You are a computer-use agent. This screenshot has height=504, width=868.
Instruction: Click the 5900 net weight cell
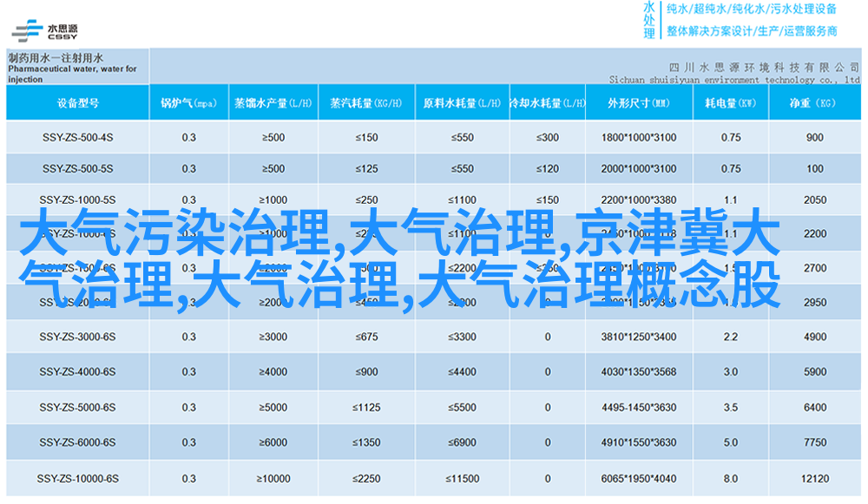[815, 372]
